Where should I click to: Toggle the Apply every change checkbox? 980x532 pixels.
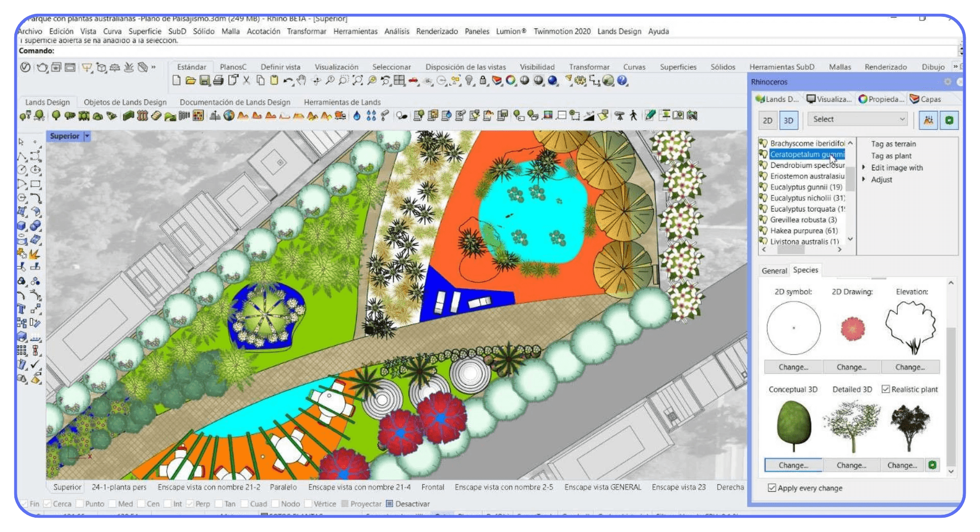pyautogui.click(x=771, y=488)
